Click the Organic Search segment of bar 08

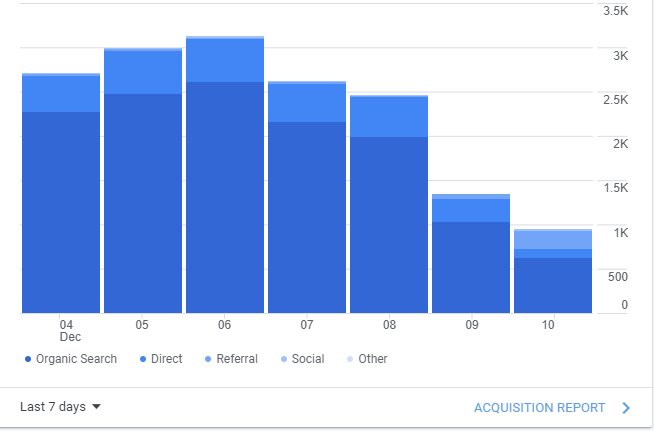[389, 225]
